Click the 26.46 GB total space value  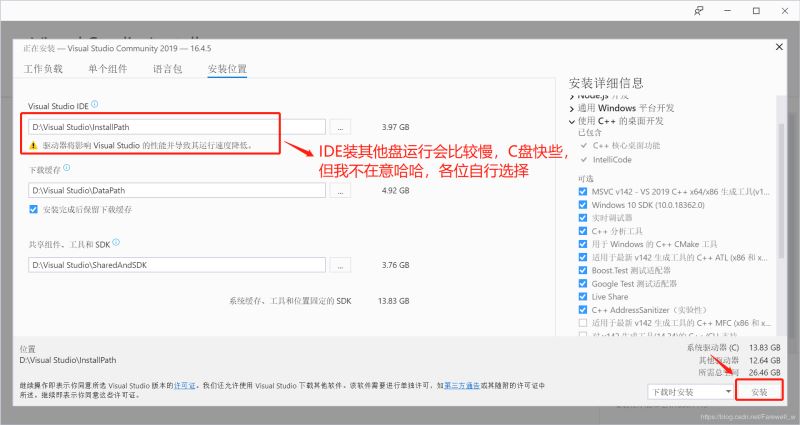point(764,372)
